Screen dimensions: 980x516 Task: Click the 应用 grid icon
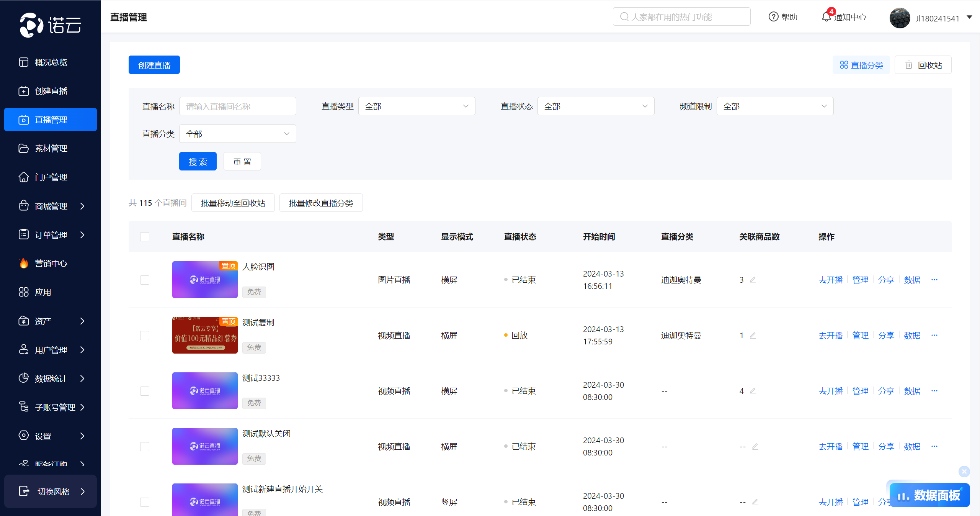click(x=24, y=292)
